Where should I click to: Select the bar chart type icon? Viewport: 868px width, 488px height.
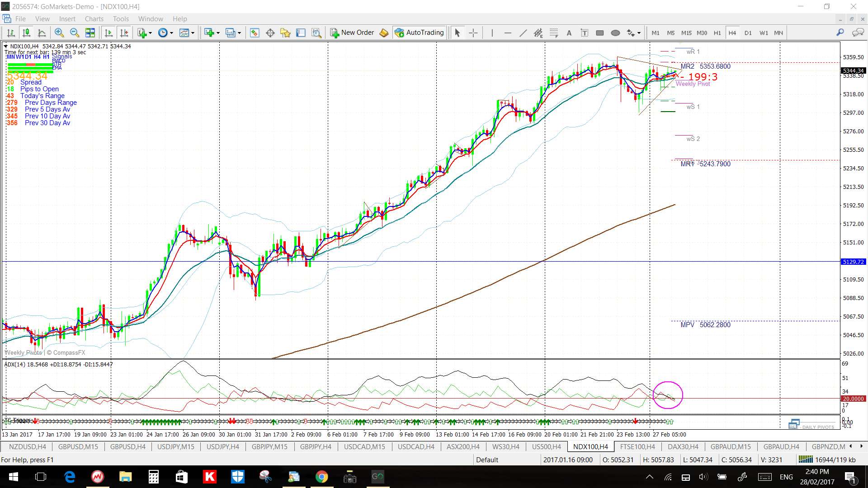(11, 33)
